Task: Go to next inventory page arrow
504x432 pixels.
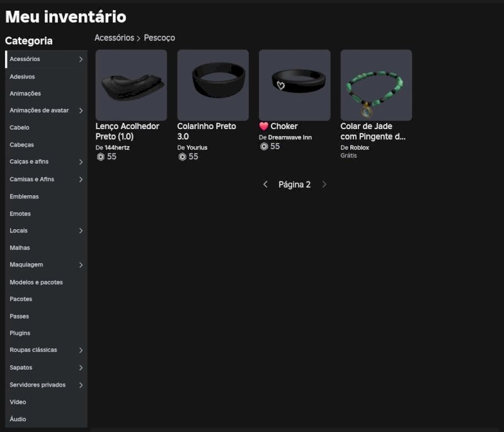Action: click(324, 185)
